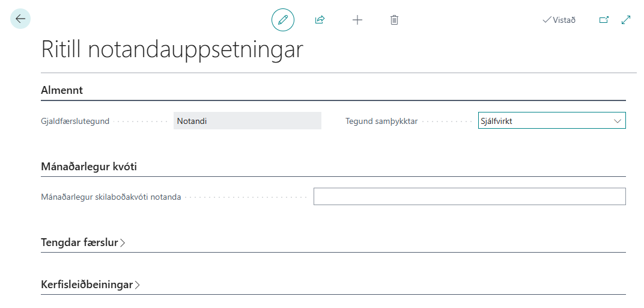644x308 pixels.
Task: Expand the Tengdar færslur section
Action: click(83, 242)
